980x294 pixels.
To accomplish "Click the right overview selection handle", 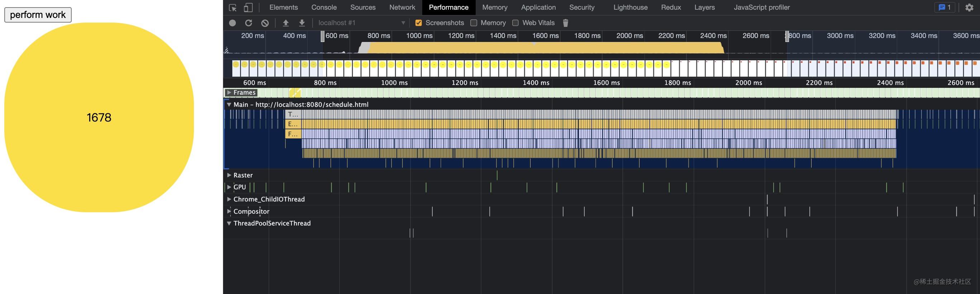I will click(787, 36).
